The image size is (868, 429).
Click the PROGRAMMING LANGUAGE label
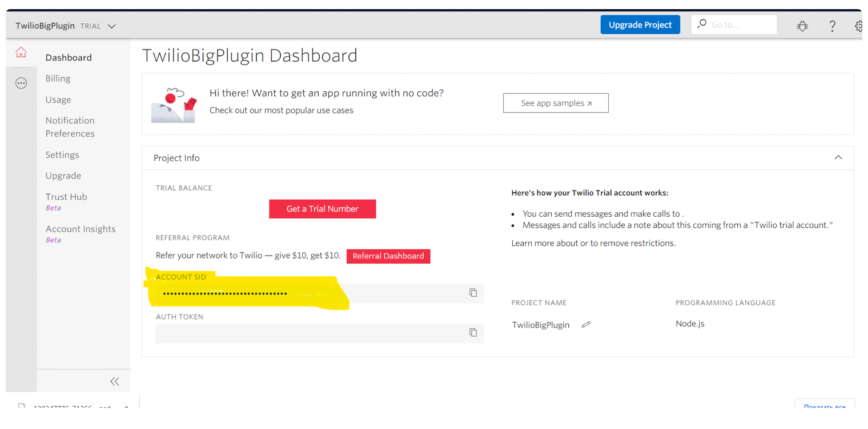pyautogui.click(x=725, y=302)
